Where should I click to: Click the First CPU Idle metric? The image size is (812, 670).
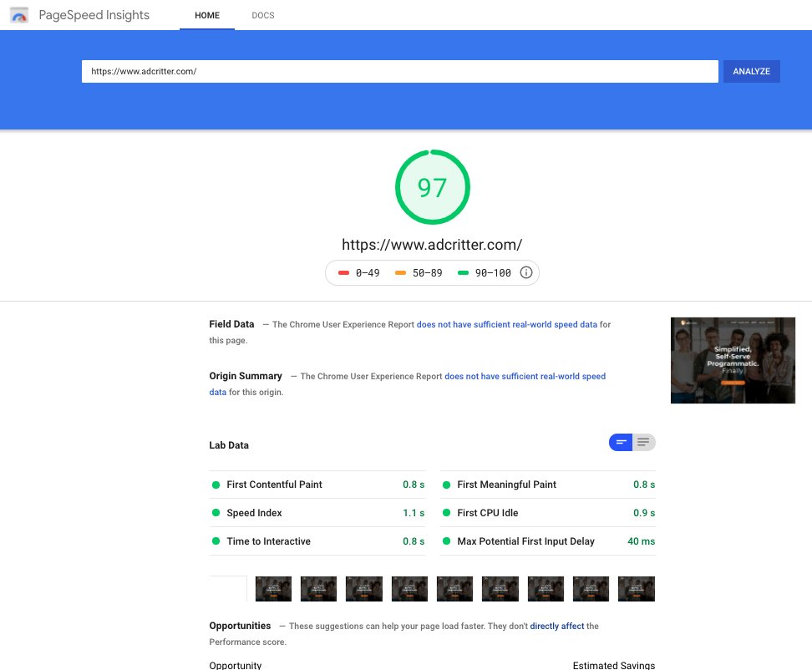pyautogui.click(x=548, y=513)
